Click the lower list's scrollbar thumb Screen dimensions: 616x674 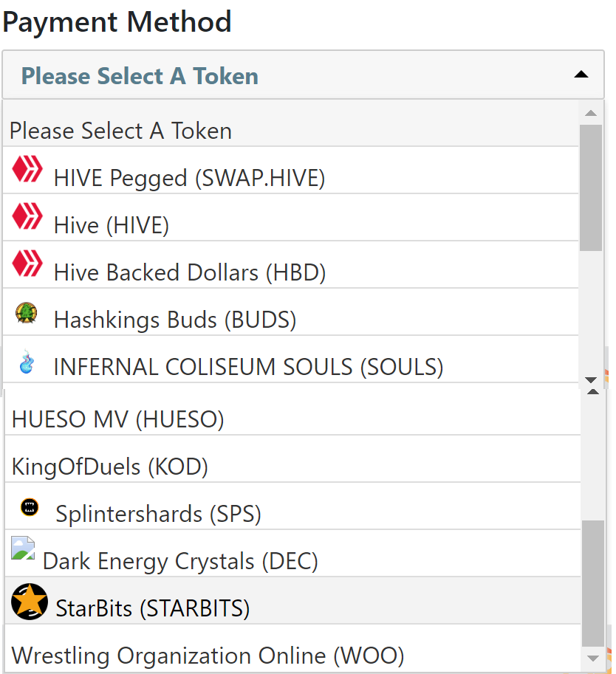pos(592,583)
